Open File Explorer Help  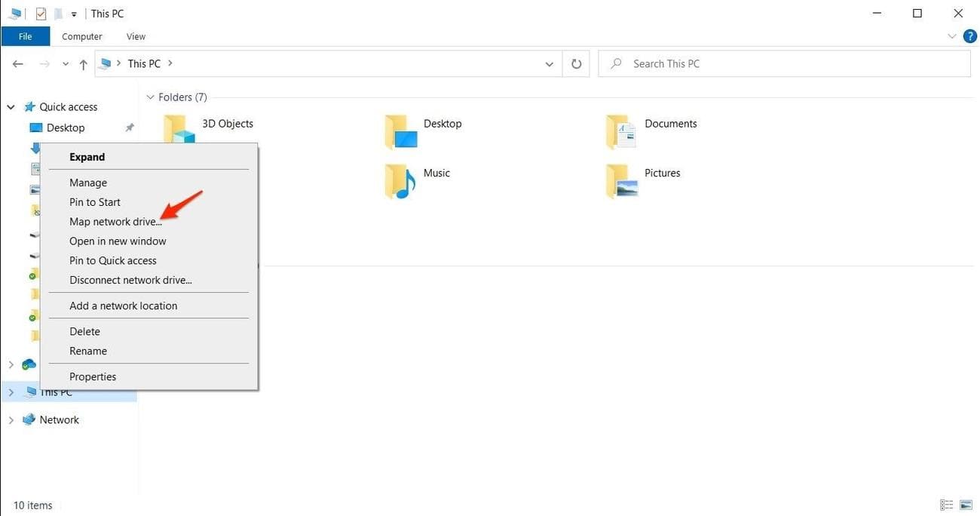pos(970,35)
